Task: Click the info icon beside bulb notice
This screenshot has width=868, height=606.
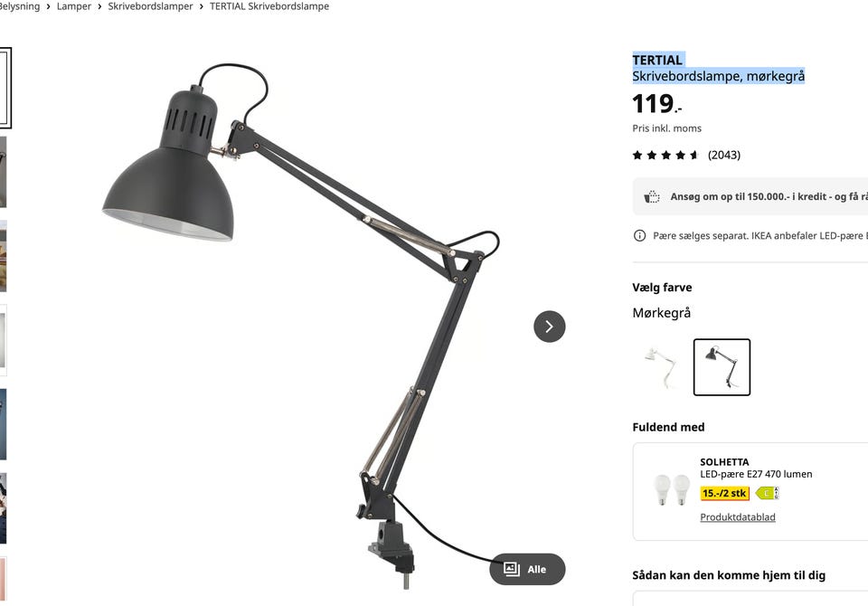Action: tap(639, 235)
